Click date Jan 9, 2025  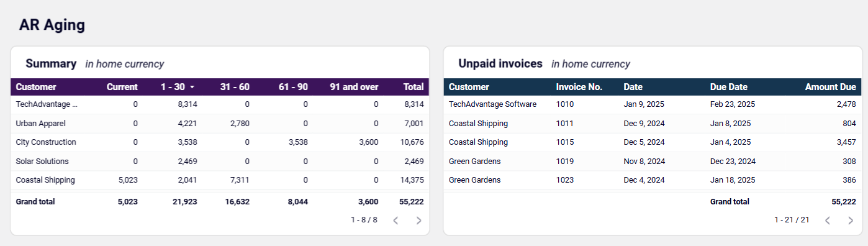point(644,104)
